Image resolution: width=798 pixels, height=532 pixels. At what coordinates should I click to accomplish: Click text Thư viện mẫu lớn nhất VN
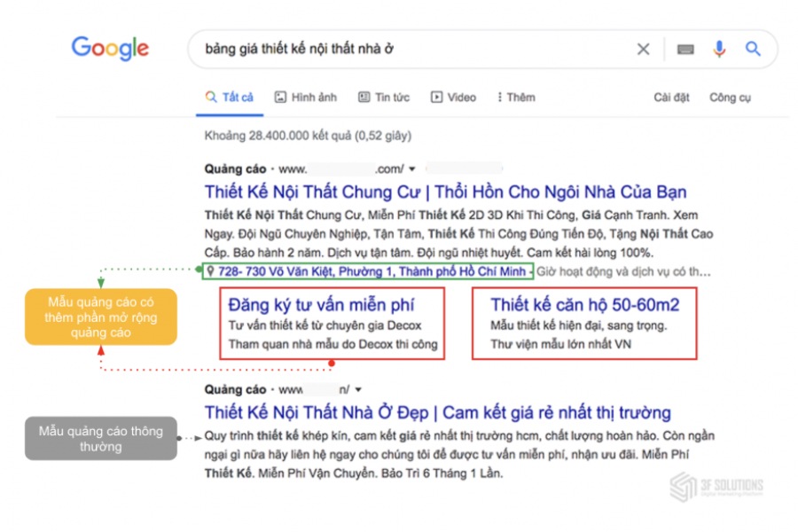[560, 345]
